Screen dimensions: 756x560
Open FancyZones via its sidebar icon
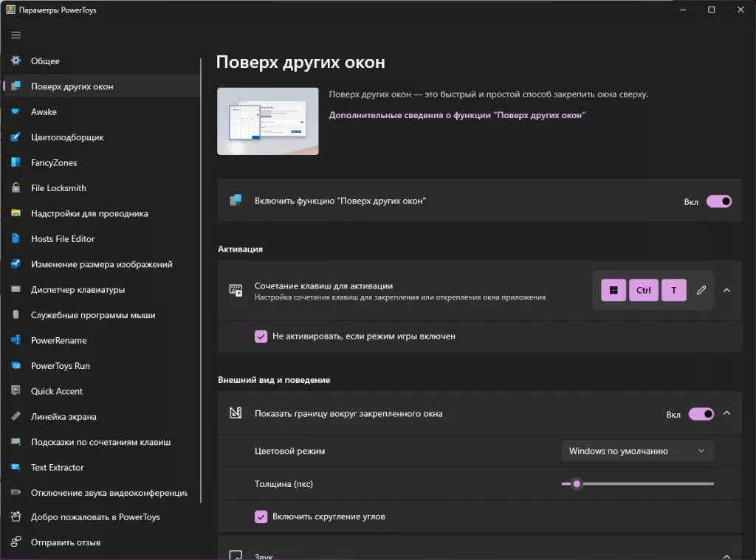(16, 163)
